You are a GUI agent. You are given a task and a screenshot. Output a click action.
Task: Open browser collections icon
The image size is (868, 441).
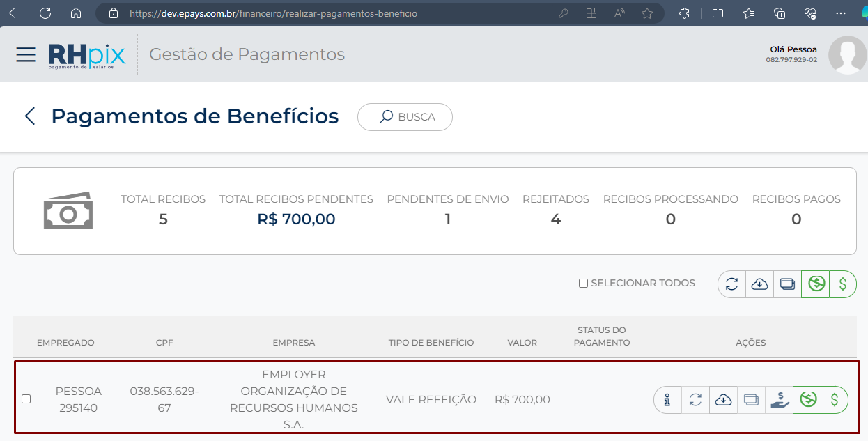[x=780, y=13]
